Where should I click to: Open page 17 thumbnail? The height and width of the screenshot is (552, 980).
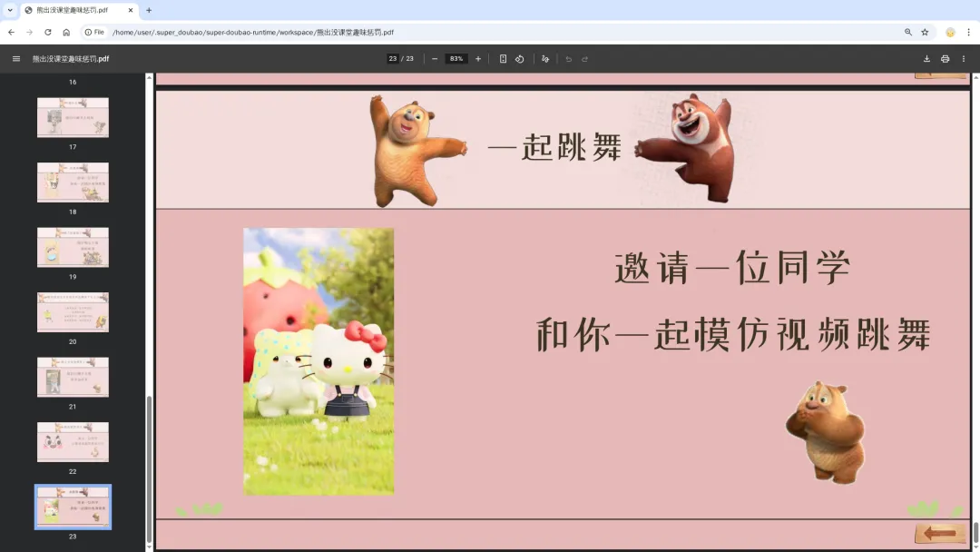pyautogui.click(x=73, y=117)
